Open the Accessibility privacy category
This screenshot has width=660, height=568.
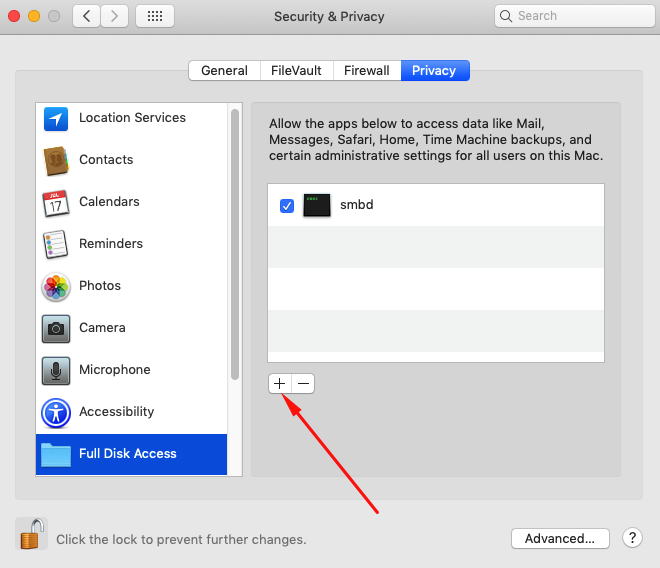116,412
